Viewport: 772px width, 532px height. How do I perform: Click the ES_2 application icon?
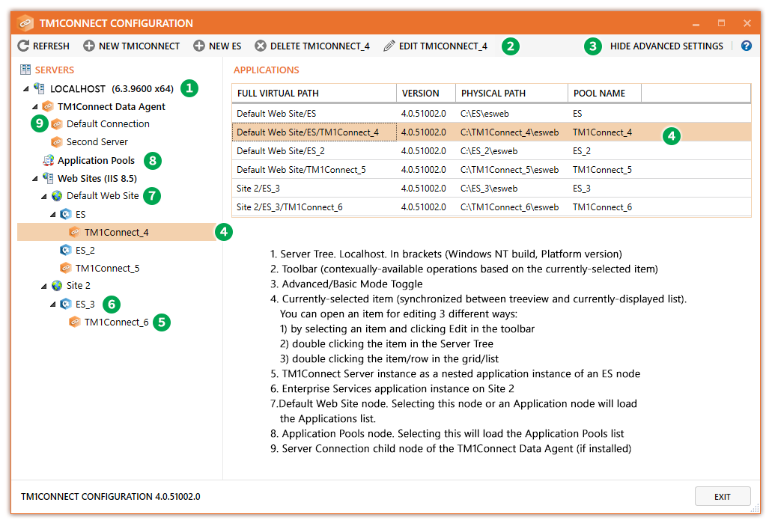click(x=65, y=250)
